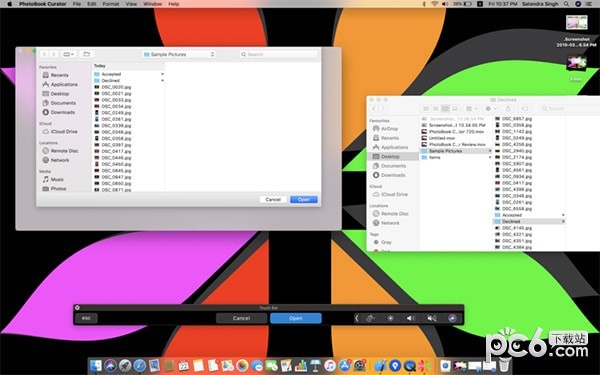600x375 pixels.
Task: Select the Gray tag in the Finder sidebar
Action: coord(383,242)
